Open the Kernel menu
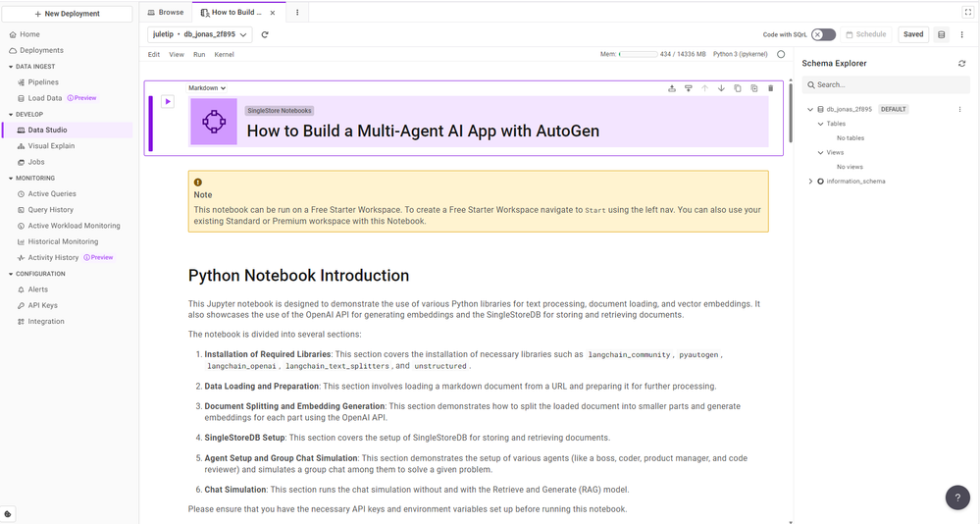Screen dimensions: 980x524 click(x=224, y=54)
